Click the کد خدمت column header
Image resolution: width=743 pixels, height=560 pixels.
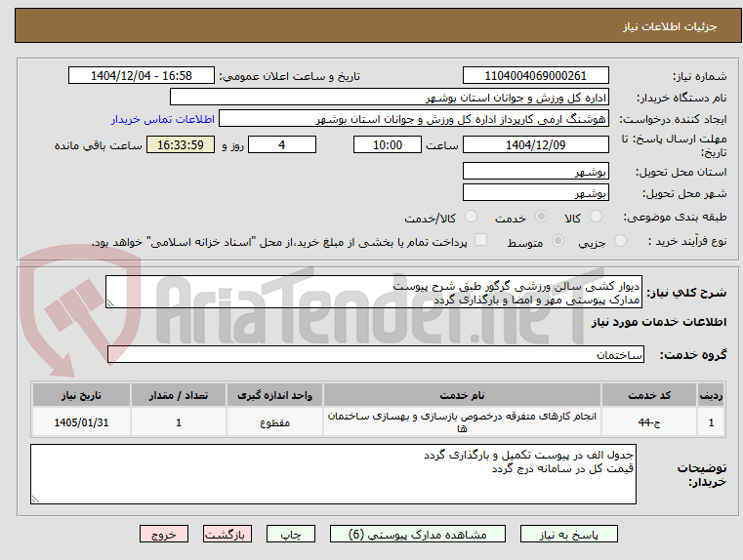point(649,395)
